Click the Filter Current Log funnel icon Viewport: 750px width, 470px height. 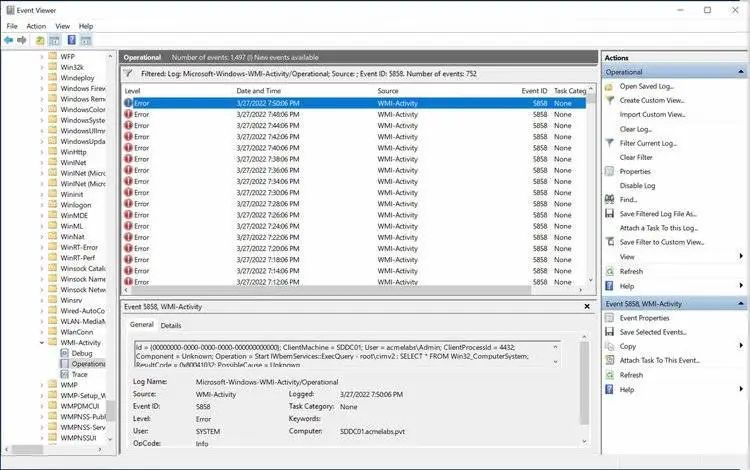coord(610,143)
